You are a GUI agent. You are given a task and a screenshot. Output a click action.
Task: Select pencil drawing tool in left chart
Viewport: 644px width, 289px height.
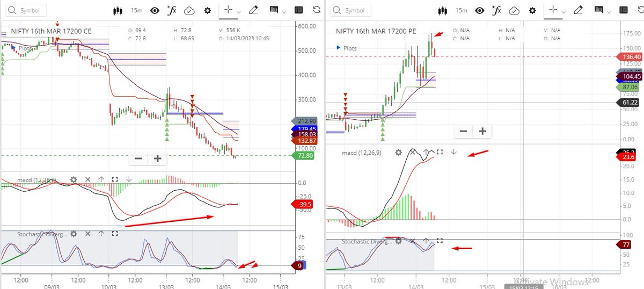(x=254, y=10)
